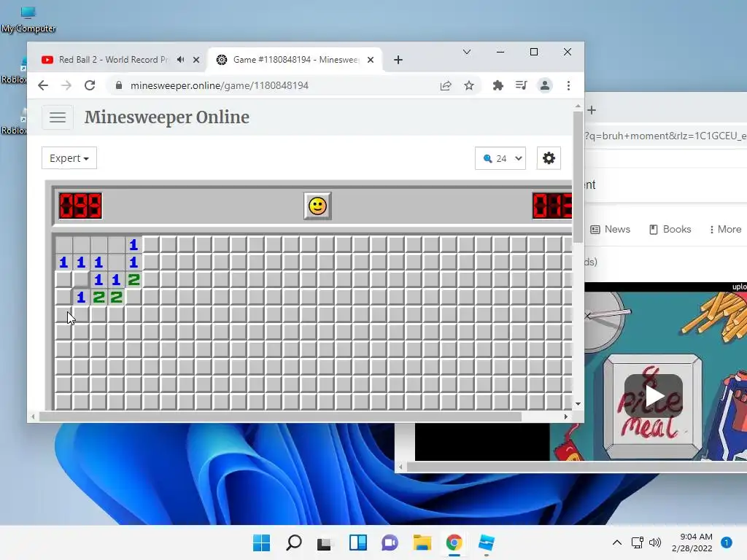The image size is (747, 560).
Task: Open network status tray icon
Action: [638, 542]
